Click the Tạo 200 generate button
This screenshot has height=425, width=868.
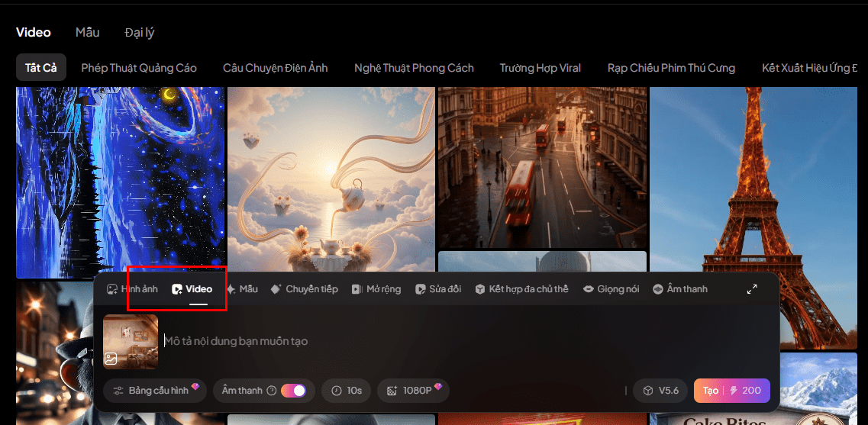(x=732, y=390)
